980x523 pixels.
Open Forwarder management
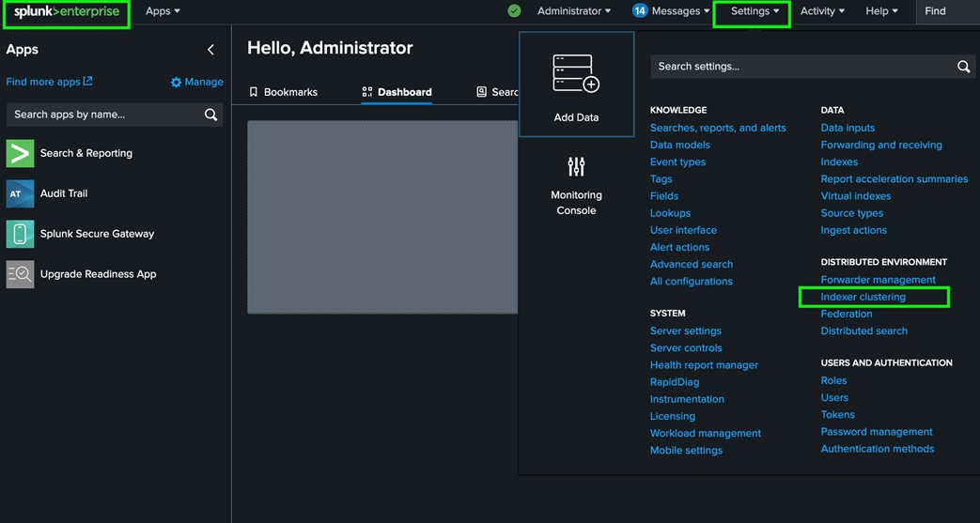tap(879, 280)
